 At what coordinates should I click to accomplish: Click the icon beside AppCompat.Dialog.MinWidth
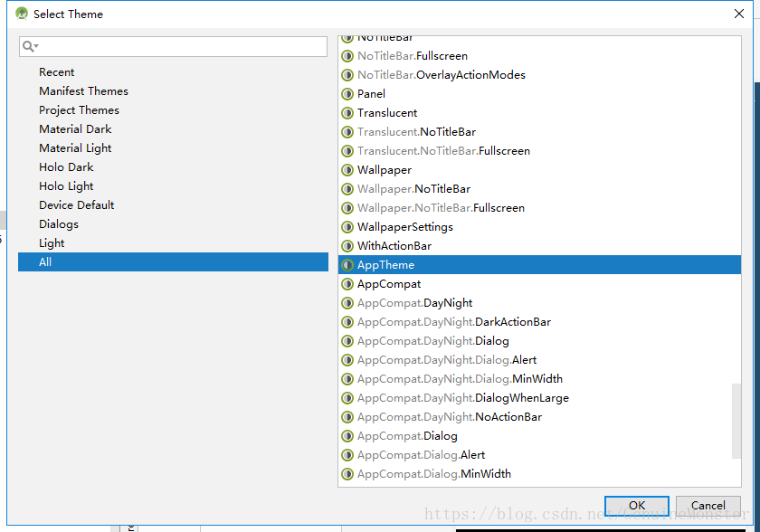coord(347,474)
